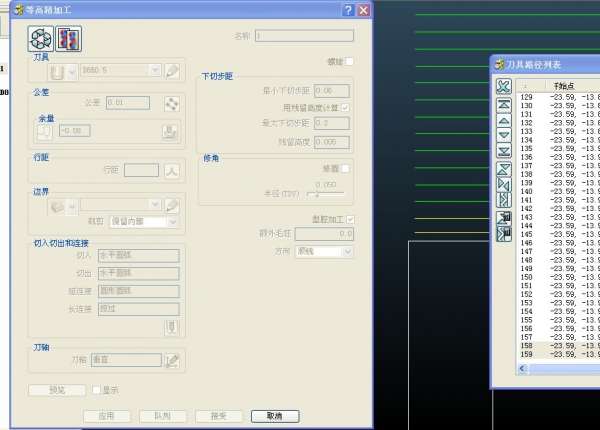Click the help question mark in dialog title bar

pos(348,10)
